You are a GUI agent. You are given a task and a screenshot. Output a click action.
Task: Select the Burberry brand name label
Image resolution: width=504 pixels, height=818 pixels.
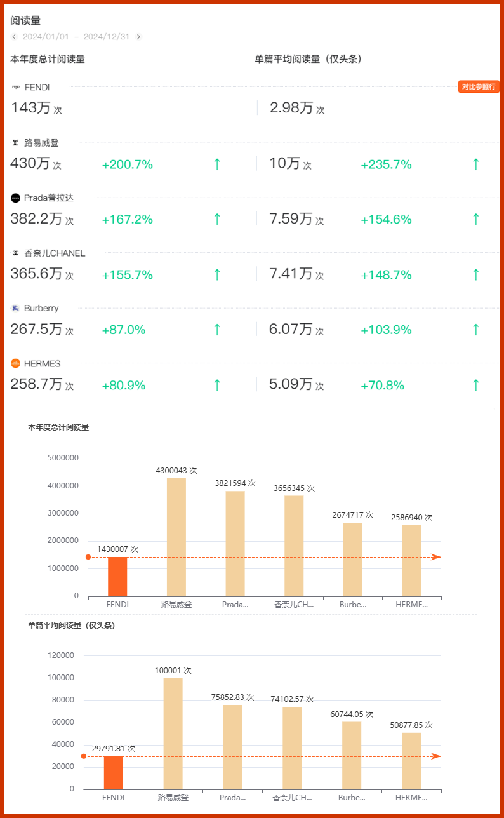point(41,308)
